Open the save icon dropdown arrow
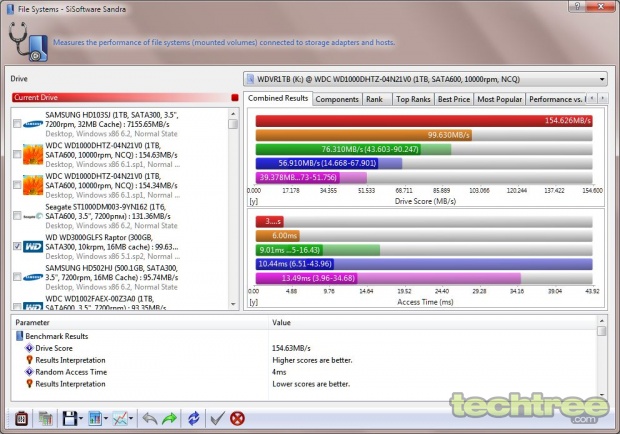 point(81,419)
